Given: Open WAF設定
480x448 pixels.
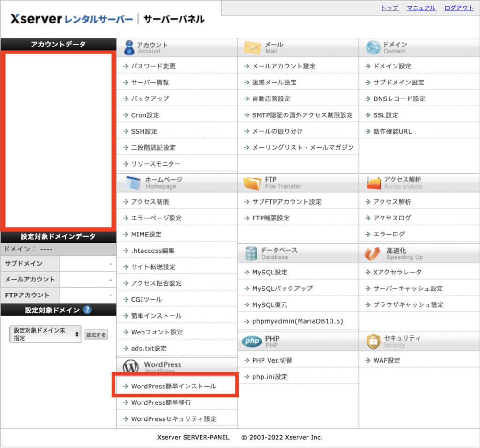Looking at the screenshot, I should (387, 361).
